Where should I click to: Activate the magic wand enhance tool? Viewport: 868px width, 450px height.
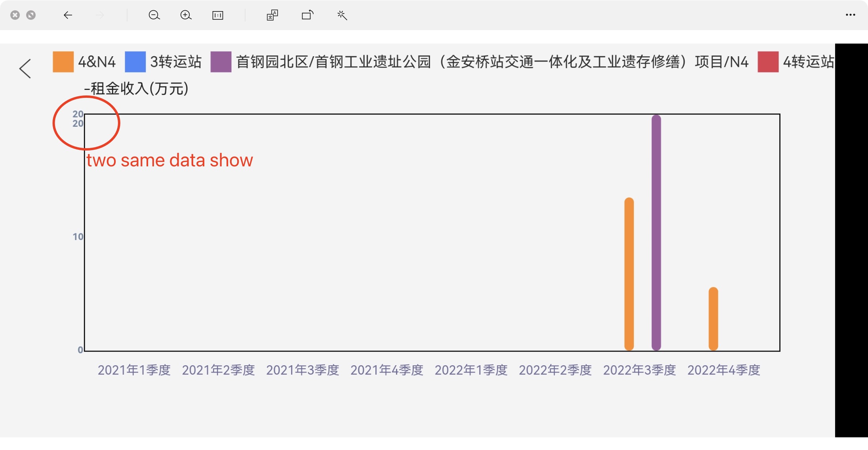tap(341, 15)
